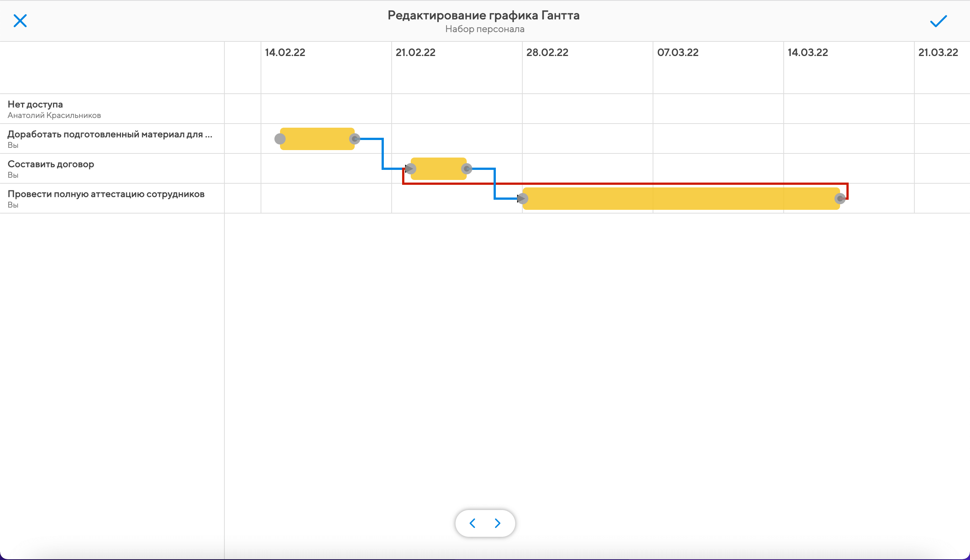This screenshot has height=560, width=970.
Task: Click end handle of 'Доработать' task bar
Action: tap(355, 139)
